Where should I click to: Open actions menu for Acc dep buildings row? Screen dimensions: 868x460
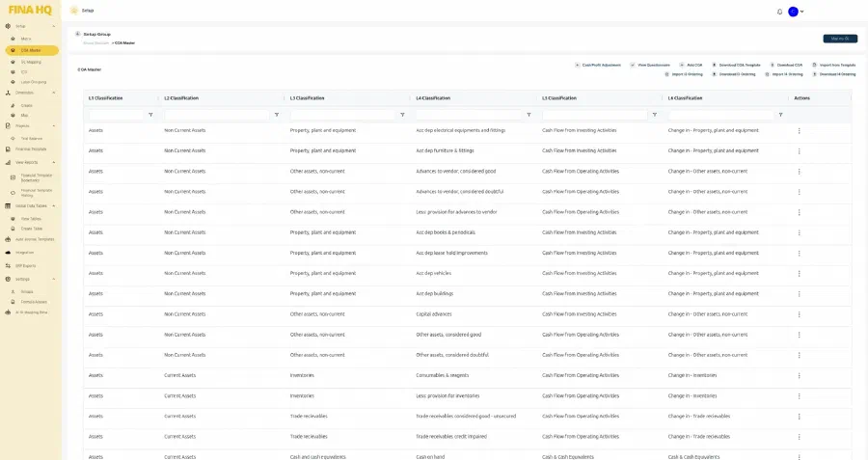(x=799, y=294)
